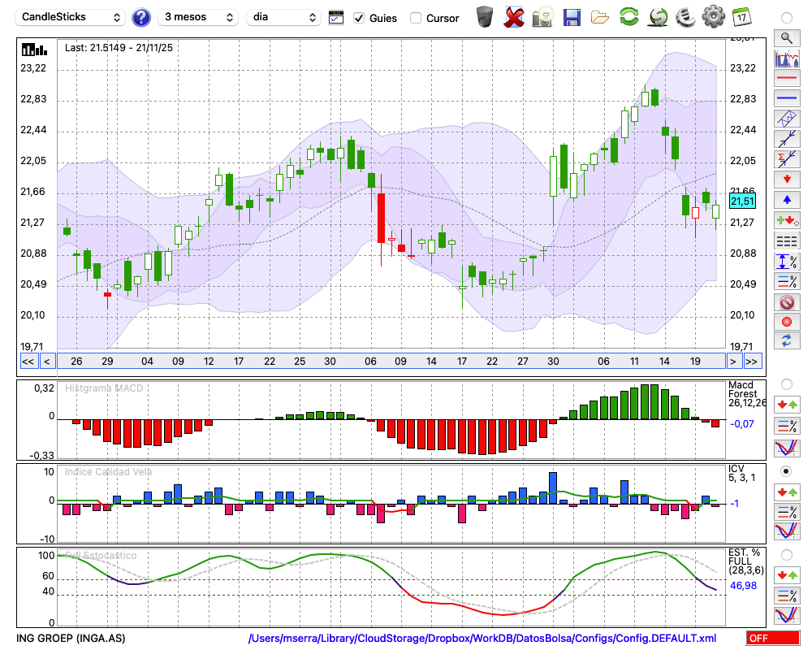This screenshot has height=650, width=812.
Task: Expand the dia interval dropdown
Action: [284, 17]
